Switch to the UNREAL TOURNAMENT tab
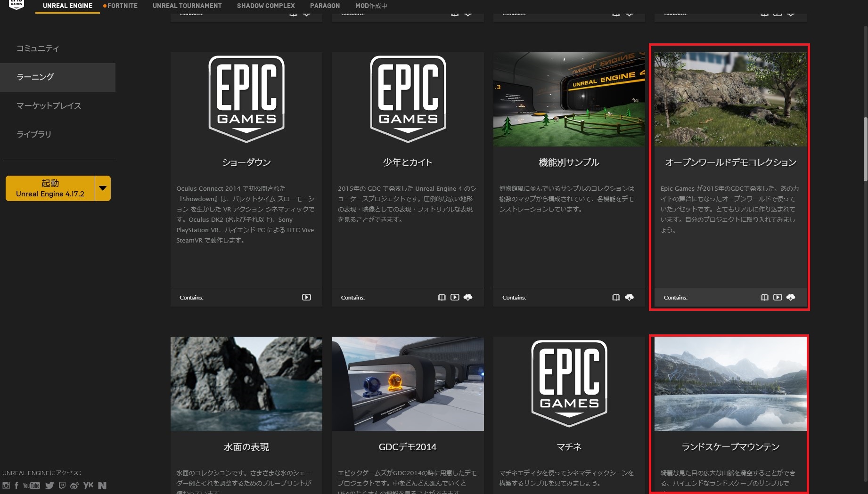Screen dimensions: 868x494 pyautogui.click(x=187, y=6)
